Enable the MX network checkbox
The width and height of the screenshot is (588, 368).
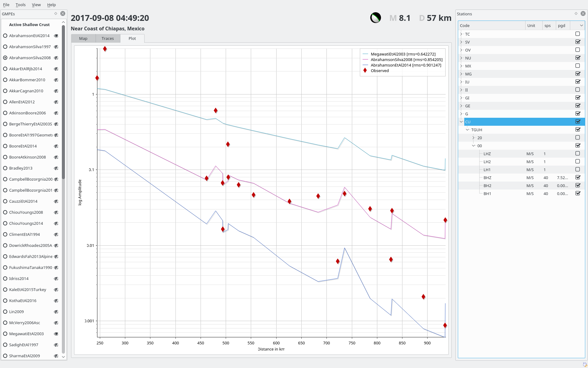[x=578, y=66]
